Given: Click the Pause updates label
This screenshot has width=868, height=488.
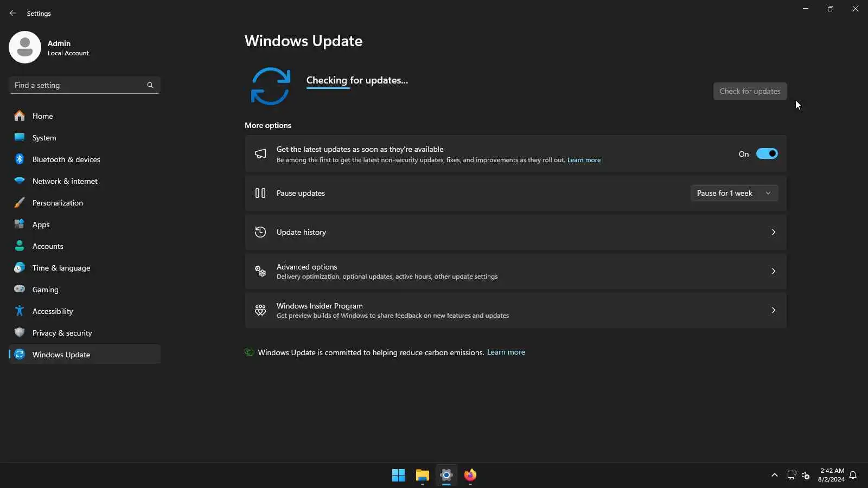Looking at the screenshot, I should point(301,193).
